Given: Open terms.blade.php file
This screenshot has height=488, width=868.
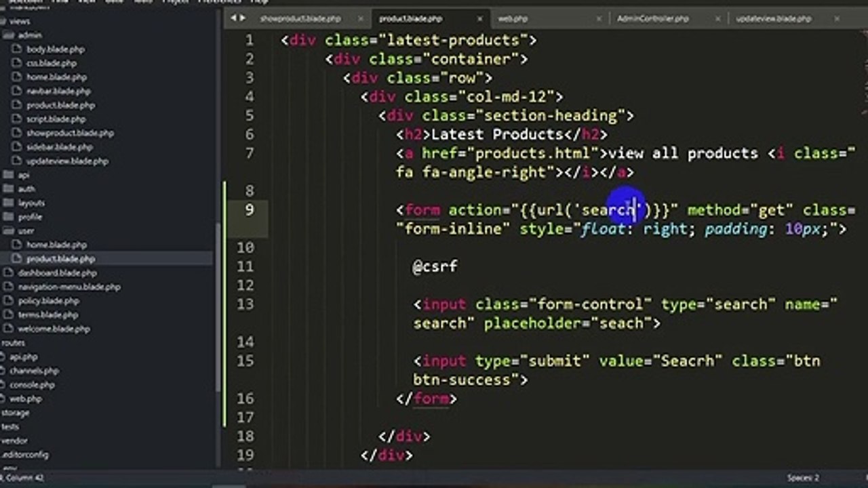Looking at the screenshot, I should click(47, 314).
